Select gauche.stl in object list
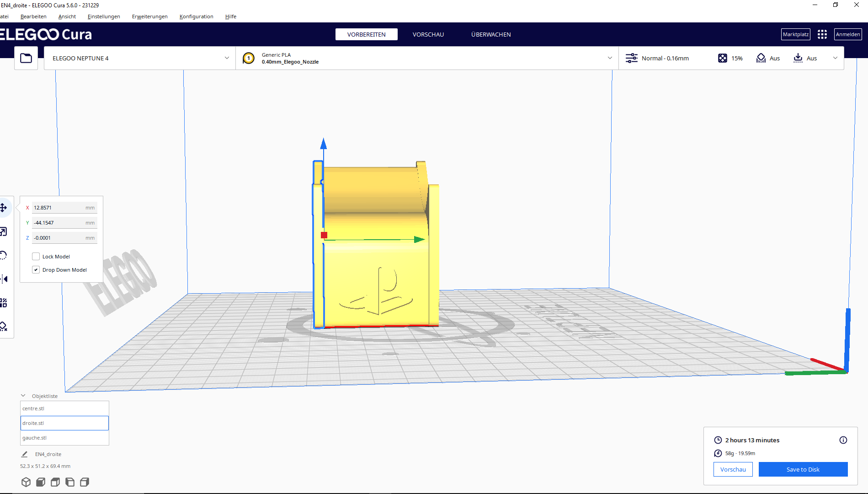 [x=64, y=438]
